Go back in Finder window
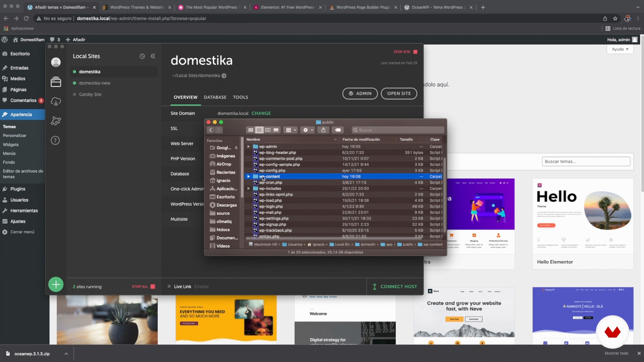Screen dimensions: 644x362 coord(211,130)
